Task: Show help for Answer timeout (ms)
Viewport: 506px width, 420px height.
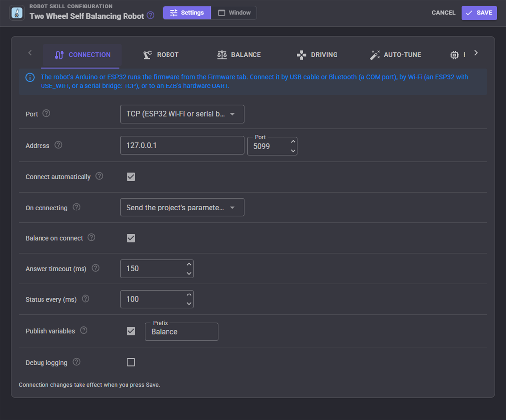Action: tap(95, 268)
